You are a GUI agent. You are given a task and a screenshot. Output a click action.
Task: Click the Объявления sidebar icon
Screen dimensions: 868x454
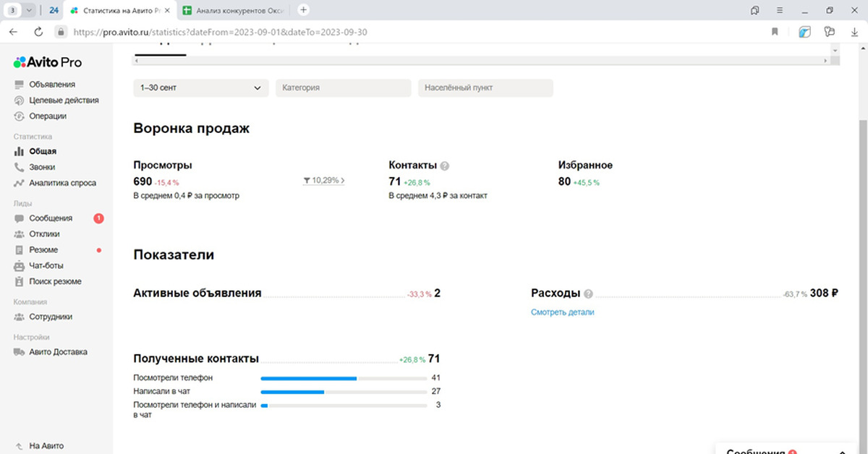[19, 85]
